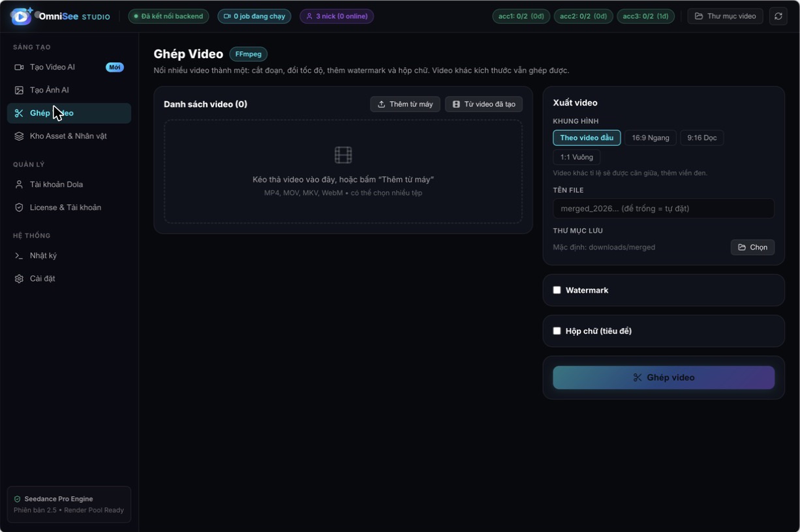
Task: Click Chọn to choose save folder
Action: tap(752, 247)
